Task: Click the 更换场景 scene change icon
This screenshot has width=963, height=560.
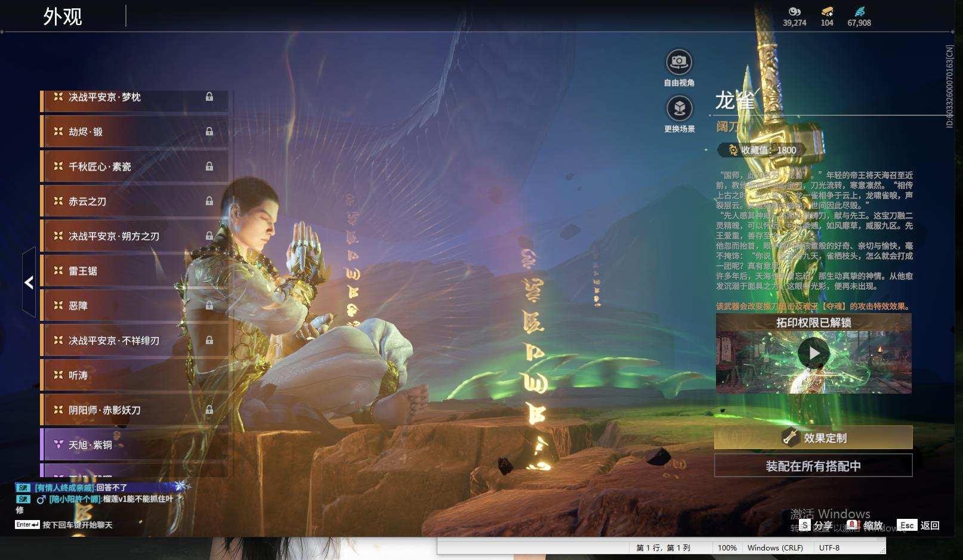Action: 679,108
